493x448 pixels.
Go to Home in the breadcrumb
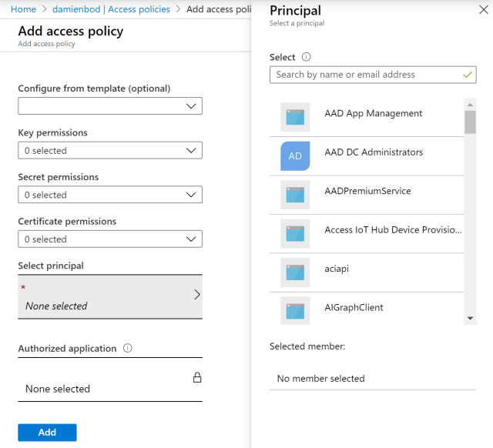point(23,9)
